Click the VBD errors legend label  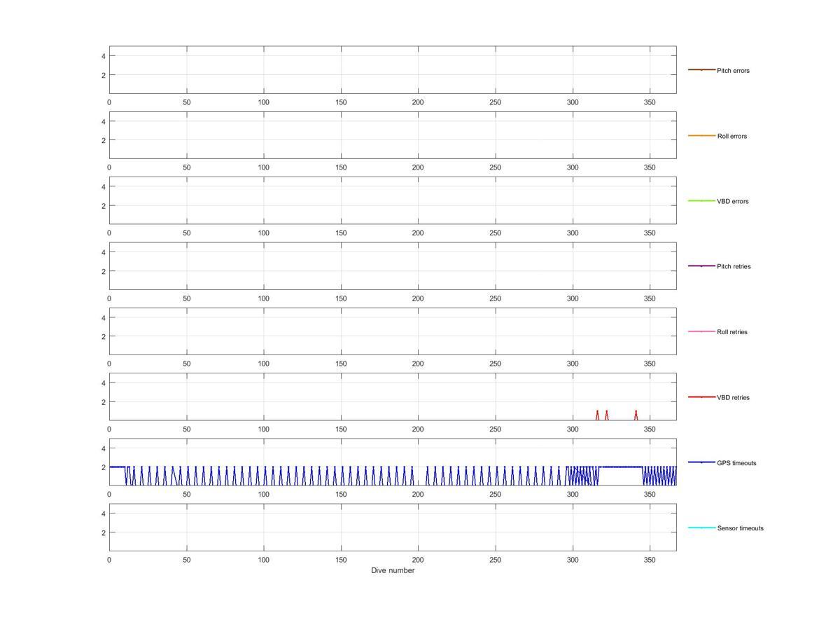coord(732,201)
